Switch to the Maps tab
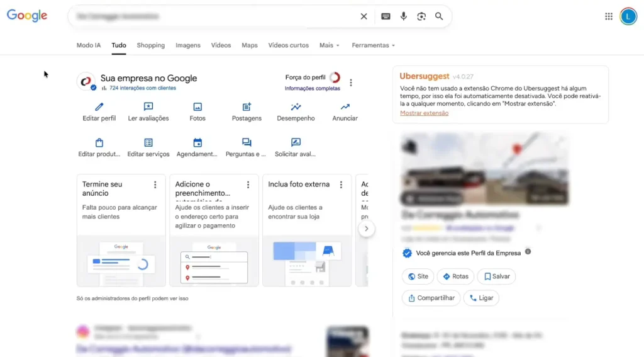The image size is (644, 357). point(250,45)
